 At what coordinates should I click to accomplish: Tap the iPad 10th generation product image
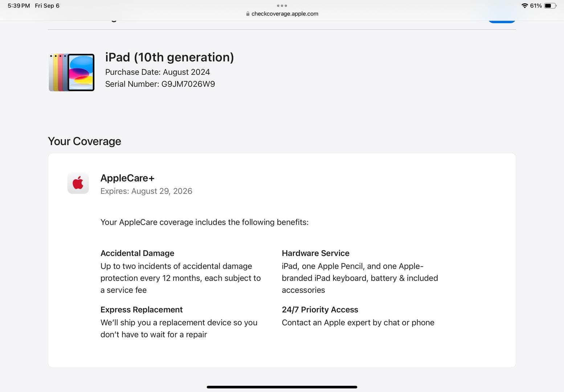tap(71, 72)
